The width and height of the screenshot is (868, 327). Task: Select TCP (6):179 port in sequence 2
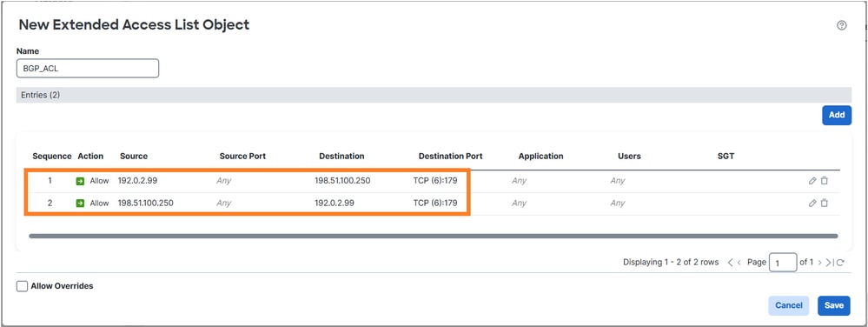(435, 204)
